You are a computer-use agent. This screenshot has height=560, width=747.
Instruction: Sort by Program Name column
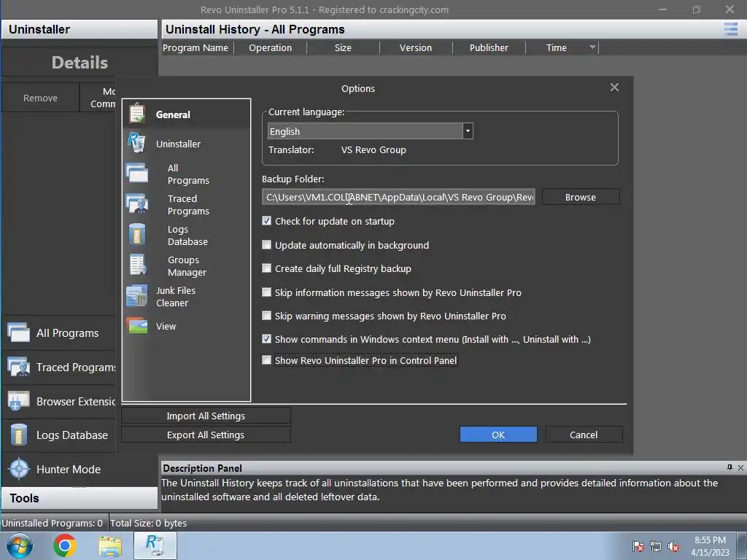(x=197, y=47)
